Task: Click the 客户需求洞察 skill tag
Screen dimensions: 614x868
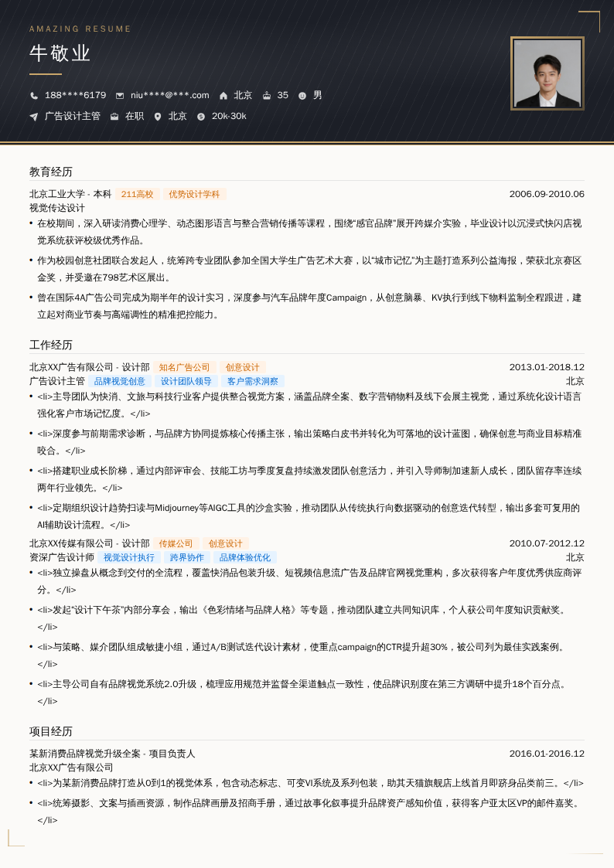Action: coord(253,381)
